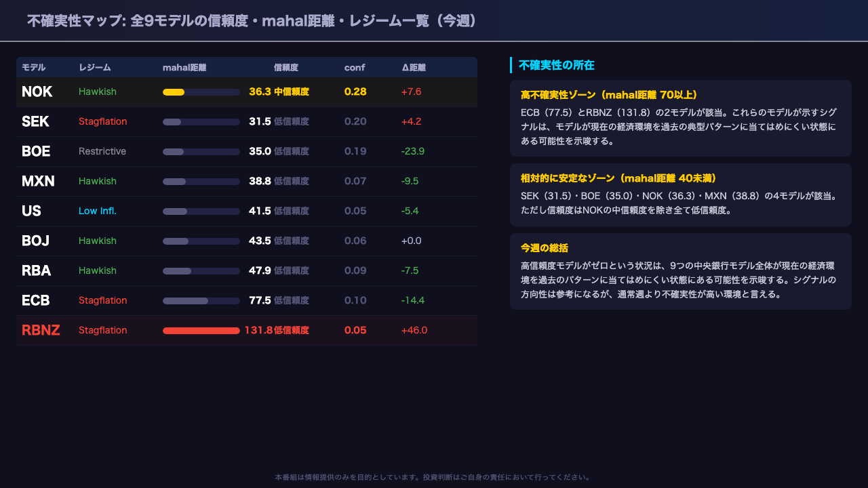Click the 0.07 conf value
The height and width of the screenshot is (488, 868).
tap(355, 181)
